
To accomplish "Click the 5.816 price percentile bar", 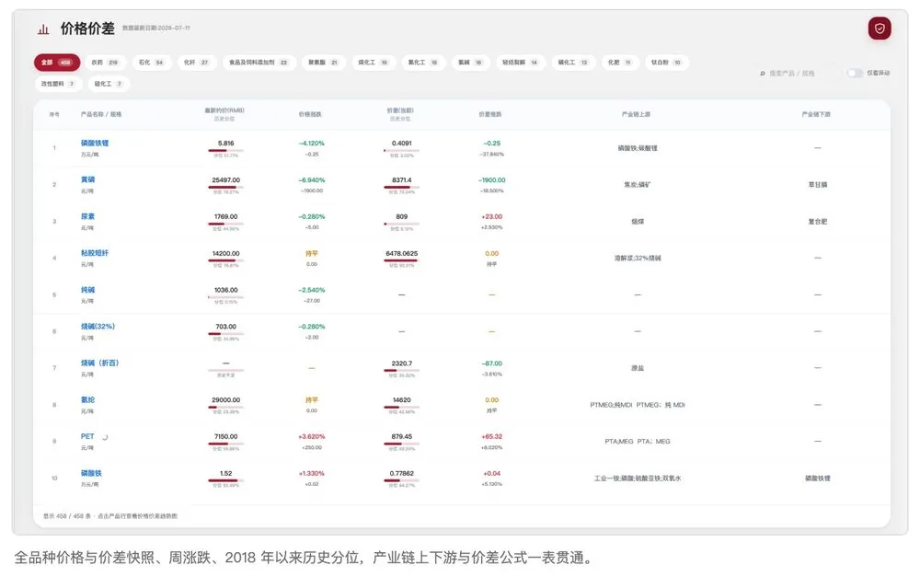I will 226,151.
